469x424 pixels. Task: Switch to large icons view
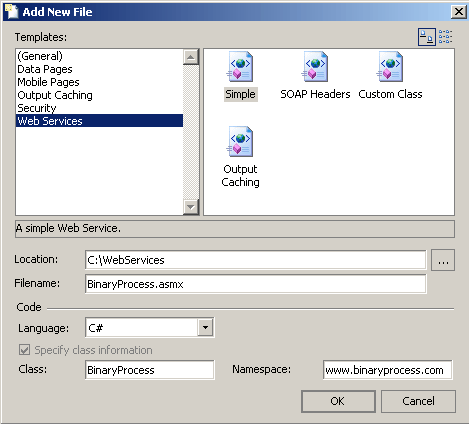[427, 37]
